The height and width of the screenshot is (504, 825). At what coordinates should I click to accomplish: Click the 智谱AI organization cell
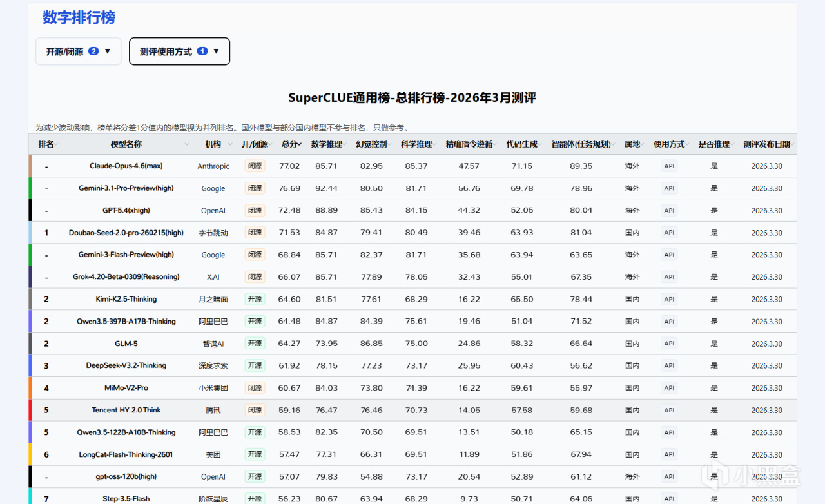pos(213,344)
